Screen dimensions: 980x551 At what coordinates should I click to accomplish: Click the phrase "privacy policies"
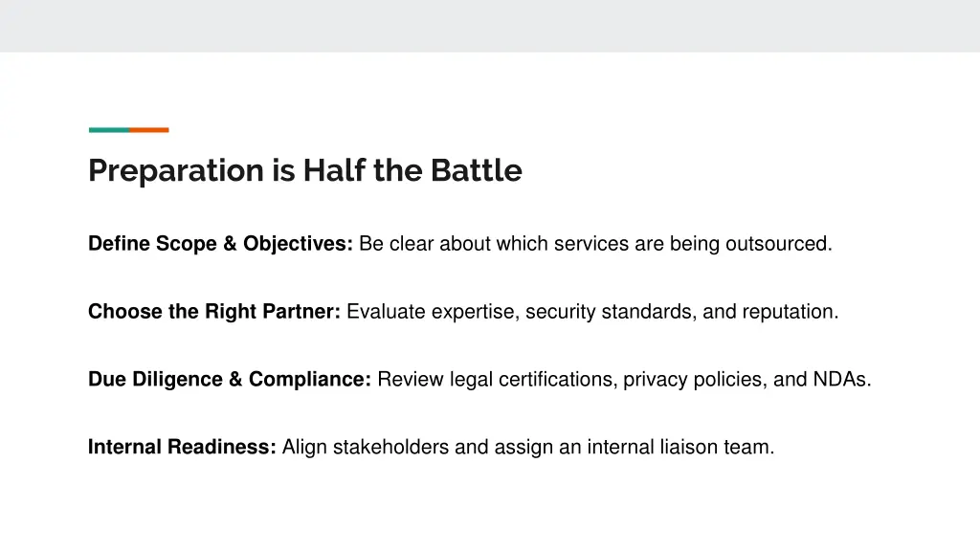coord(692,379)
